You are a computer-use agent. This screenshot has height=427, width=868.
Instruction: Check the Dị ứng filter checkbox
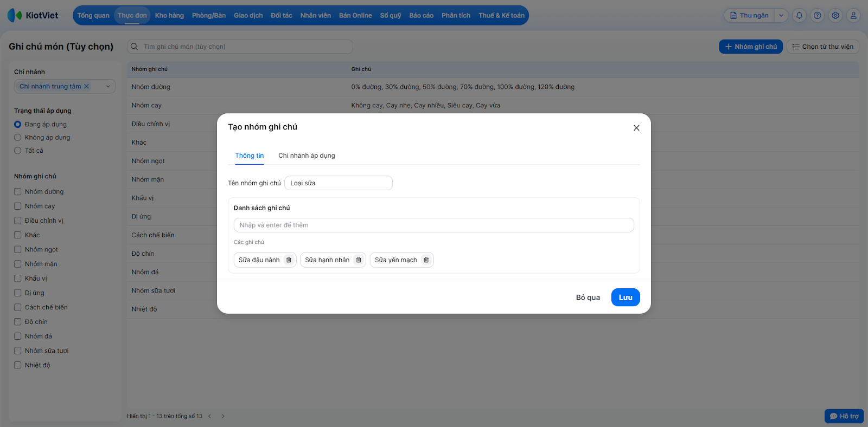[18, 293]
